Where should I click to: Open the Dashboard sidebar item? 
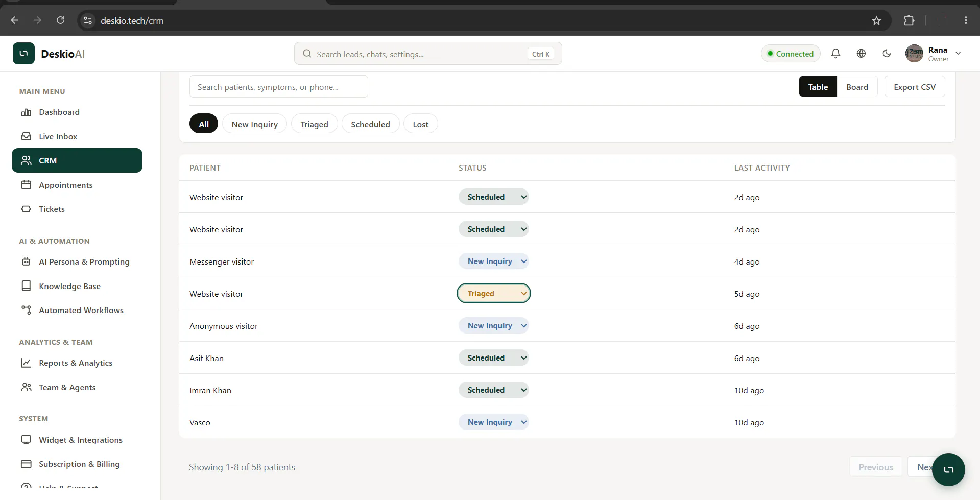77,112
